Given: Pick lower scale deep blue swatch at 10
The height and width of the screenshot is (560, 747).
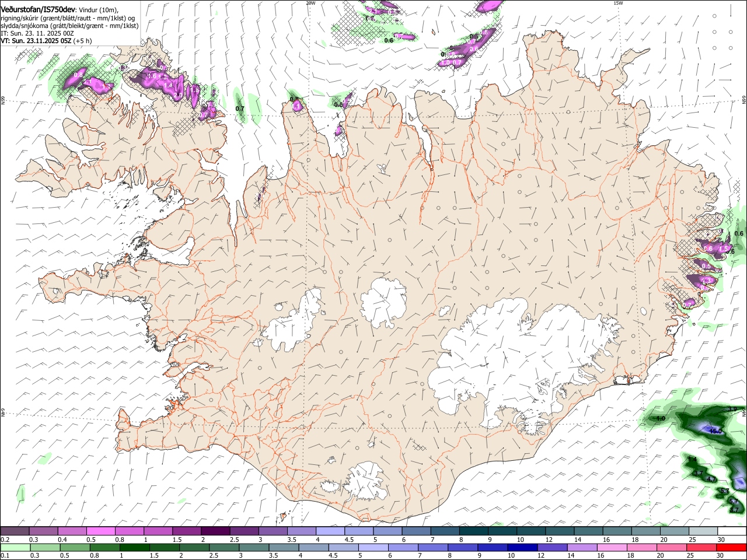Looking at the screenshot, I should 522,547.
